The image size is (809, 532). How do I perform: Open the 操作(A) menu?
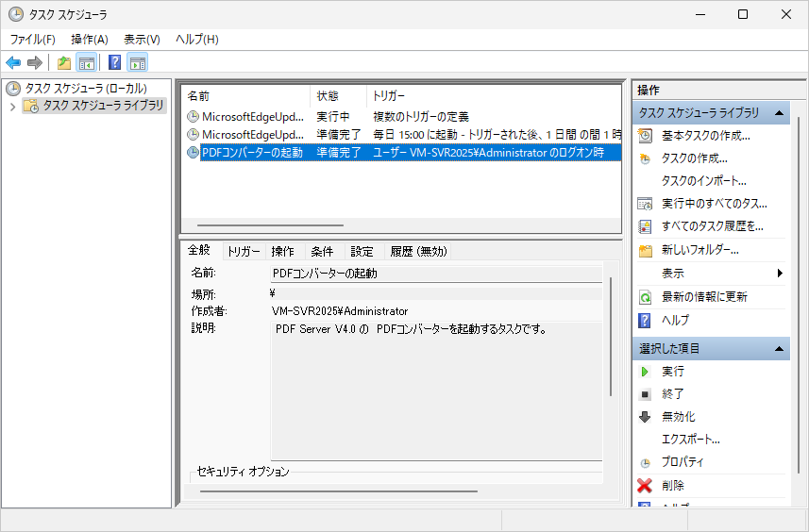90,40
